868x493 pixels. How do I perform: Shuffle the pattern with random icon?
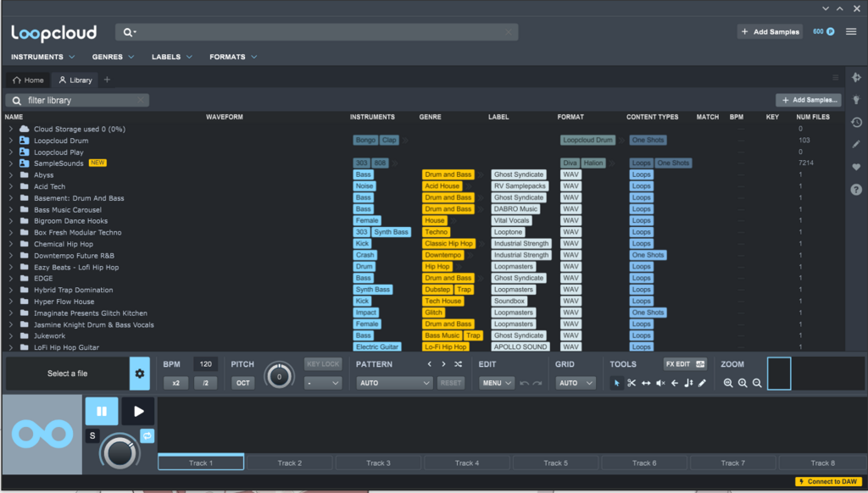(x=458, y=364)
